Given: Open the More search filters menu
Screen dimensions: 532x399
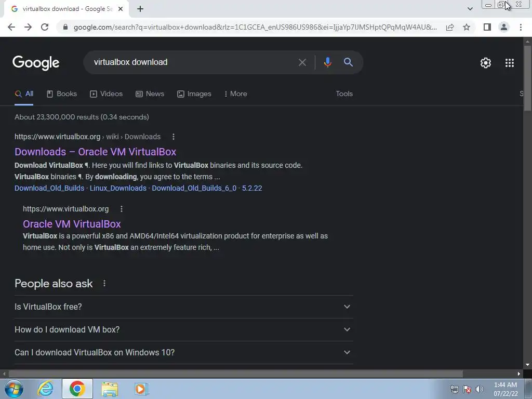Looking at the screenshot, I should click(236, 94).
